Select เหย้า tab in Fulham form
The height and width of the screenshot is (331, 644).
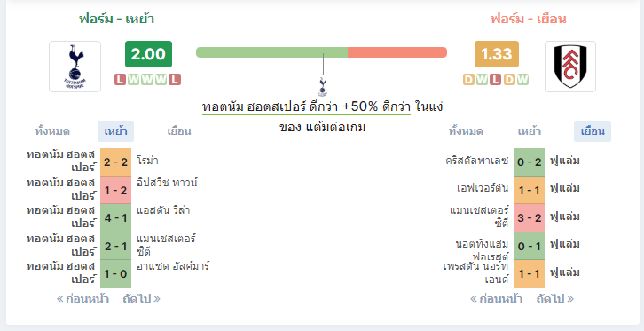(529, 131)
